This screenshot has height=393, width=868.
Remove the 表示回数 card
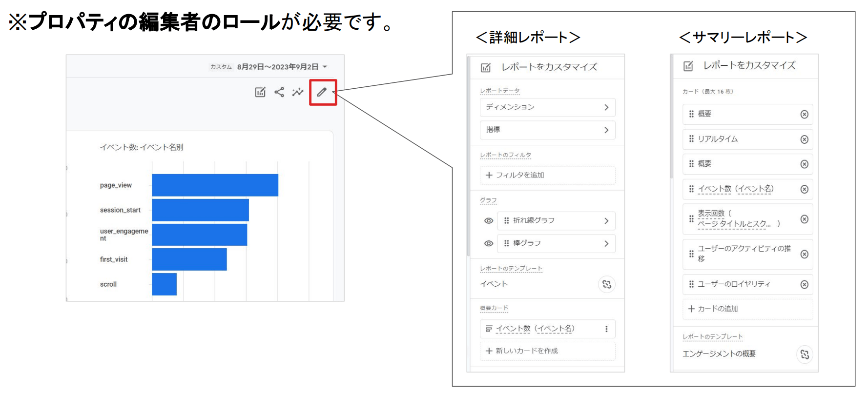click(x=805, y=219)
